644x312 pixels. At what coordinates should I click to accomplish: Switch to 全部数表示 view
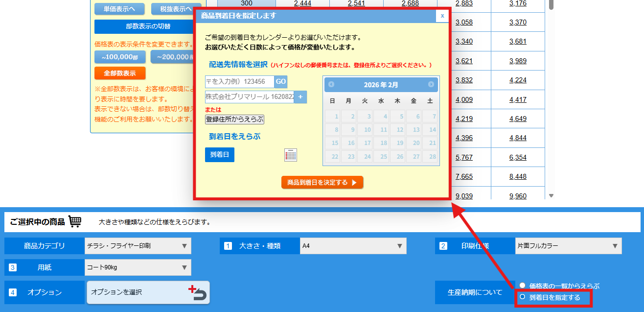120,73
